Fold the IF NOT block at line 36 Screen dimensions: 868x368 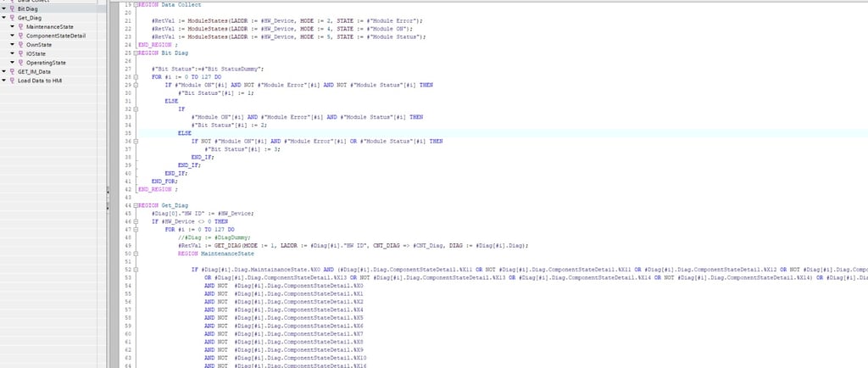(x=136, y=141)
